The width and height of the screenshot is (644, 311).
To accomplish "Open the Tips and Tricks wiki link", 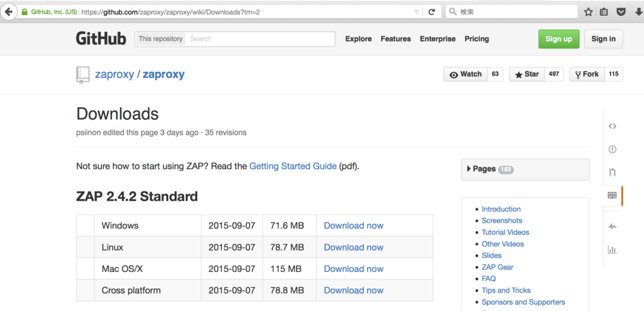I will [x=506, y=290].
